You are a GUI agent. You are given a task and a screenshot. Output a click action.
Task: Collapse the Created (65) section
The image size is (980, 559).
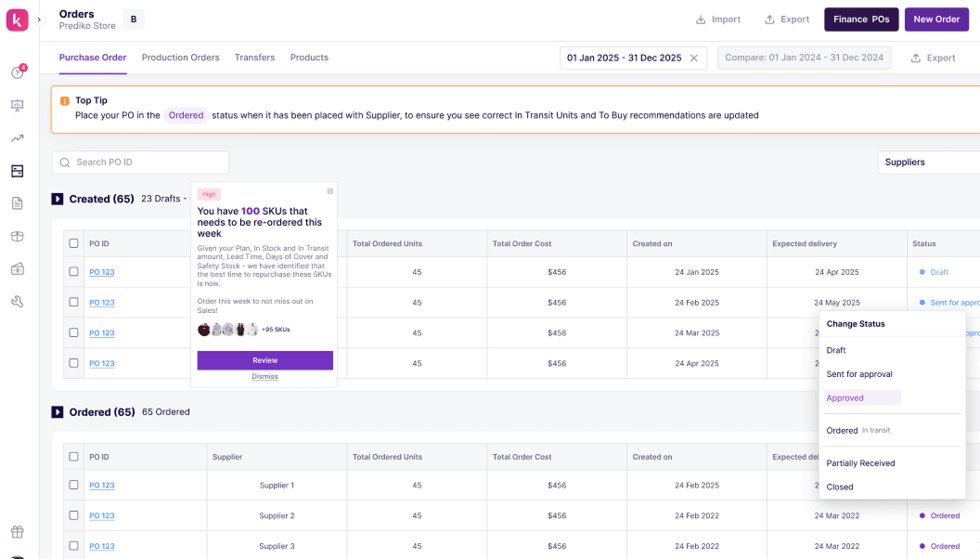[x=58, y=199]
